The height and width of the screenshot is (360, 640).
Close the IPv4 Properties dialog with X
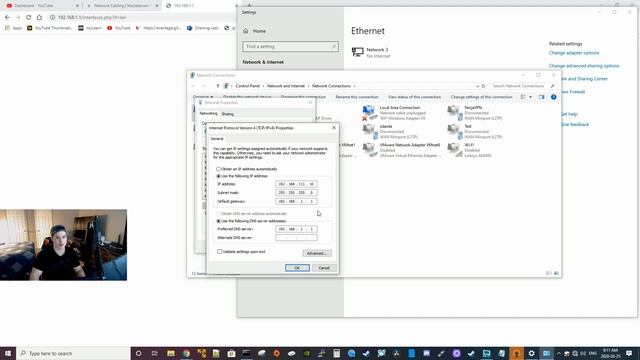pos(334,128)
